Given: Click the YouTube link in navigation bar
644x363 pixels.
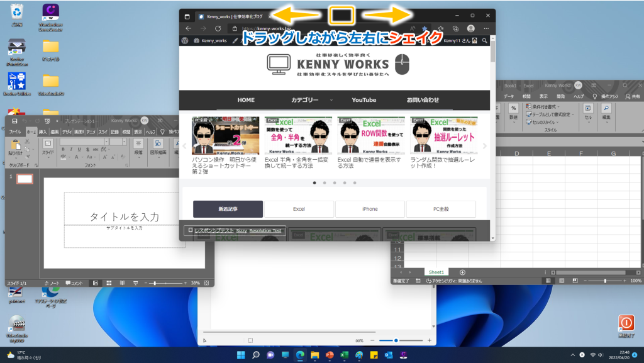Looking at the screenshot, I should click(364, 100).
